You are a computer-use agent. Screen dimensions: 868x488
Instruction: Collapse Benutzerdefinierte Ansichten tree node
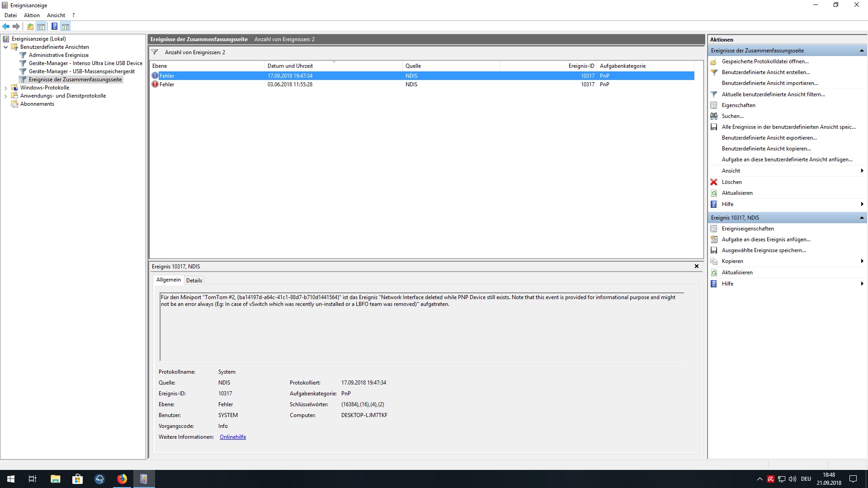[x=5, y=47]
